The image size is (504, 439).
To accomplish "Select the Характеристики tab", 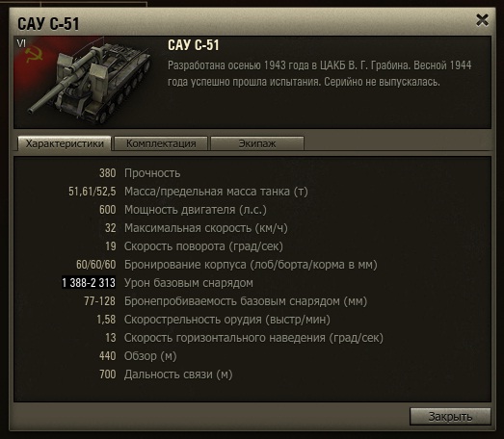I will [65, 143].
